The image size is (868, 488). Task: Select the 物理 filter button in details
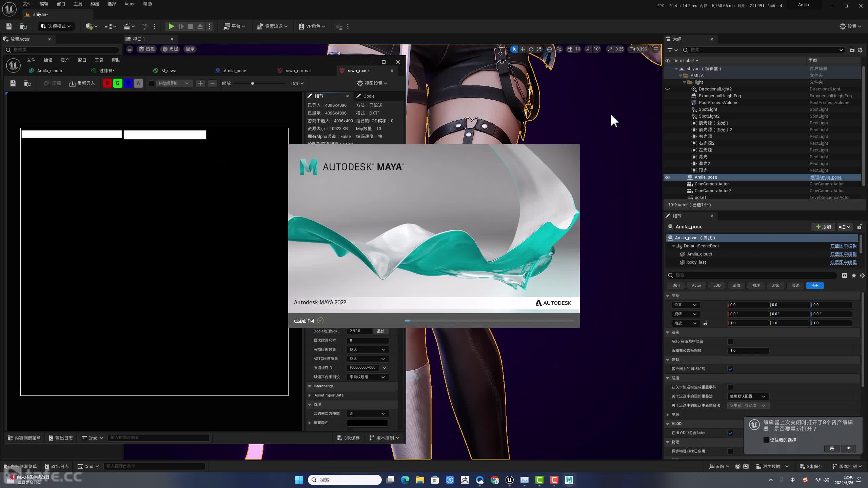[756, 285]
